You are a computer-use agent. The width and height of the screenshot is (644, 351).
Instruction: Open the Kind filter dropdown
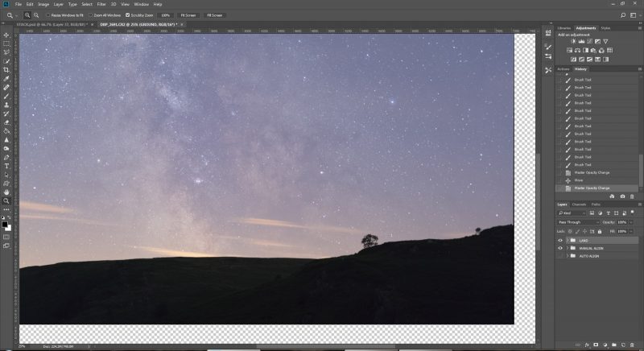click(572, 213)
